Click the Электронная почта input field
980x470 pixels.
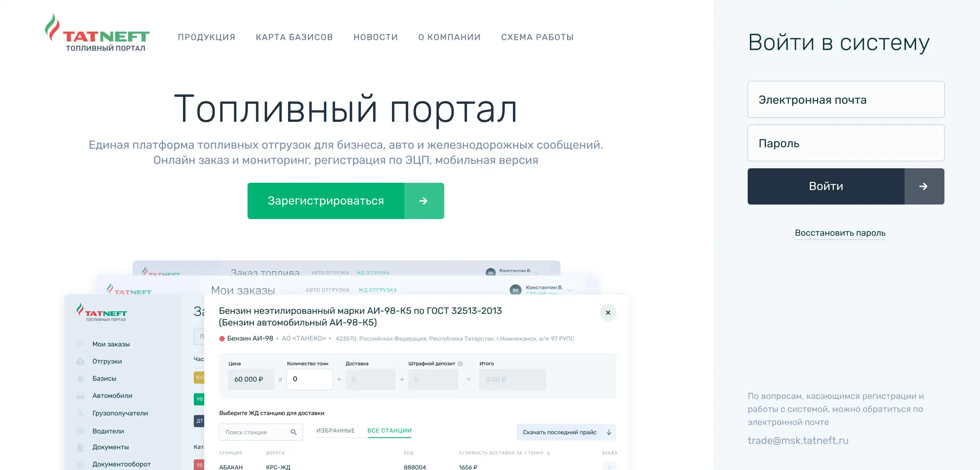tap(845, 99)
